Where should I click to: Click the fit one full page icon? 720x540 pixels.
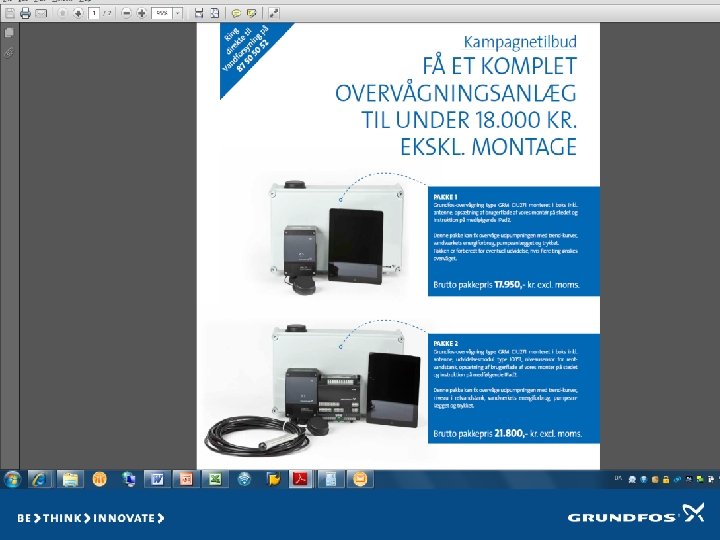214,13
